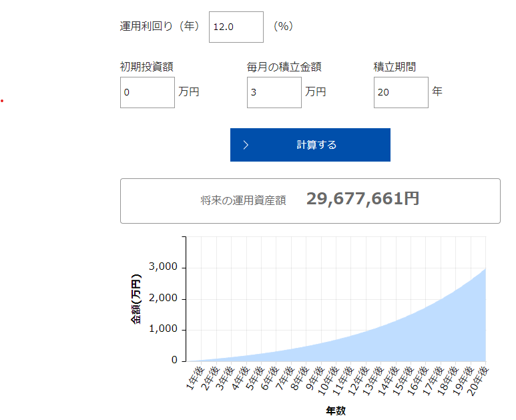Click the chevron arrow on the 計算する button
516x420 pixels.
tap(246, 145)
